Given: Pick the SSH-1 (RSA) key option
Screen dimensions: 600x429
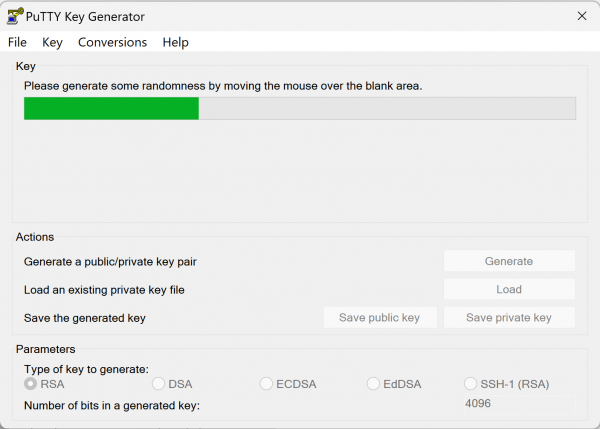Looking at the screenshot, I should click(506, 384).
